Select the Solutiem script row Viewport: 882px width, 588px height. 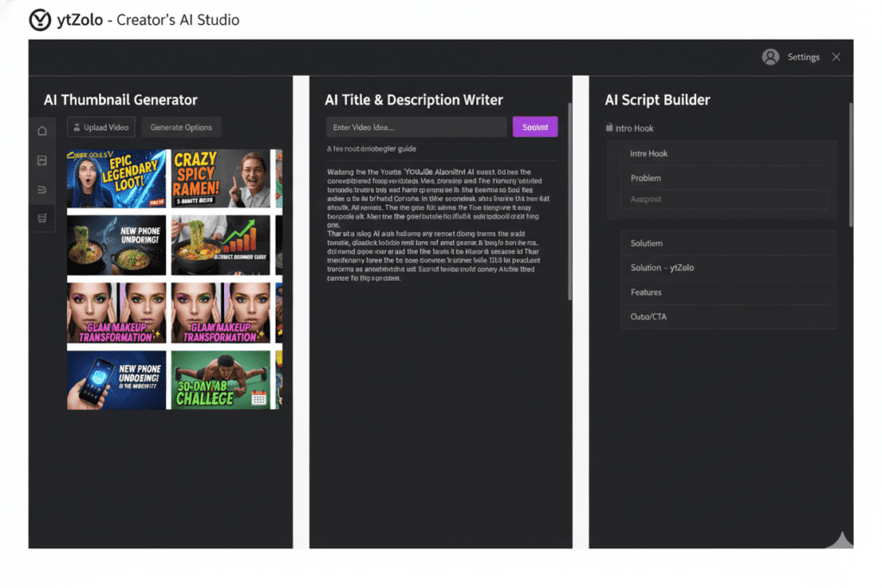(x=729, y=244)
